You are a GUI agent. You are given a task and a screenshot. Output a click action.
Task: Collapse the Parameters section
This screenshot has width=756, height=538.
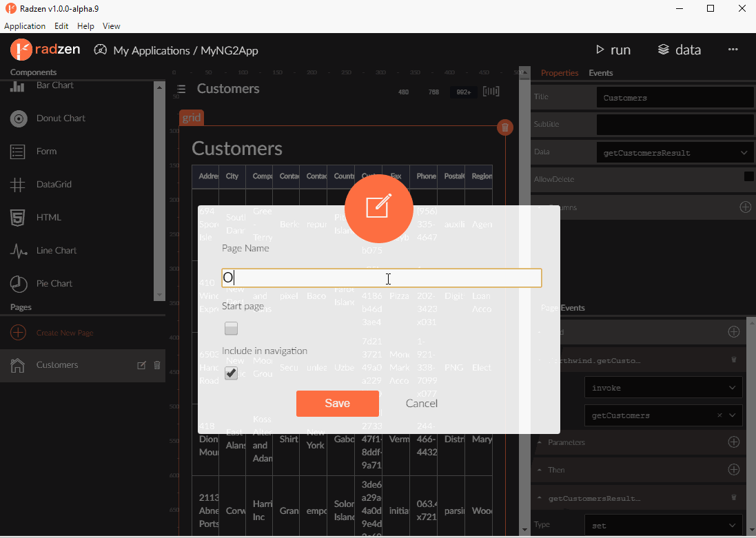(540, 442)
